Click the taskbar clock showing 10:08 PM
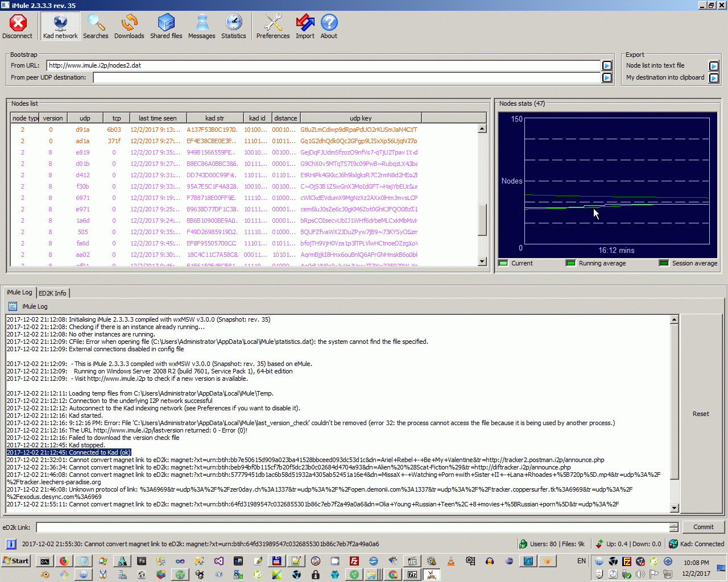 (x=696, y=563)
